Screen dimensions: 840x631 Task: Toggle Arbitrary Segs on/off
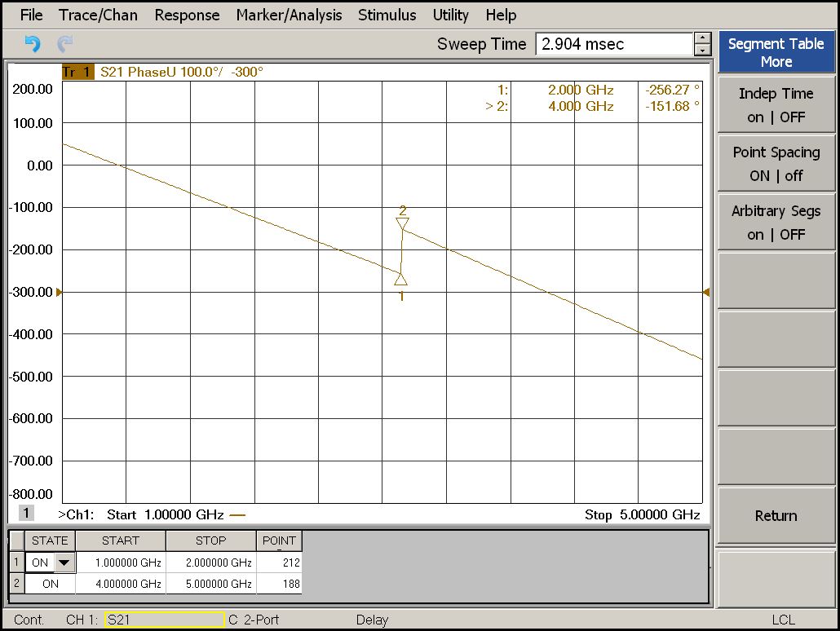click(776, 223)
